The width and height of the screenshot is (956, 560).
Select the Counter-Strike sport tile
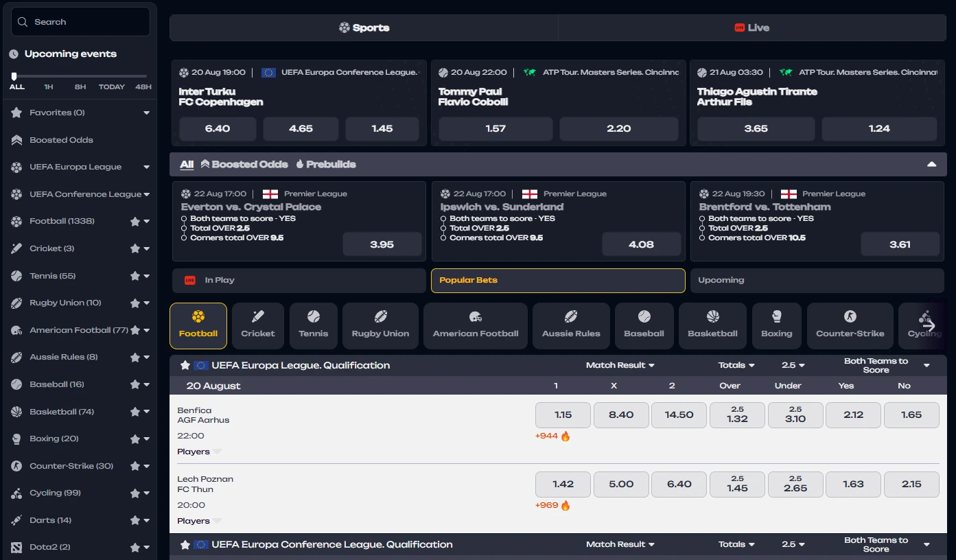click(850, 326)
